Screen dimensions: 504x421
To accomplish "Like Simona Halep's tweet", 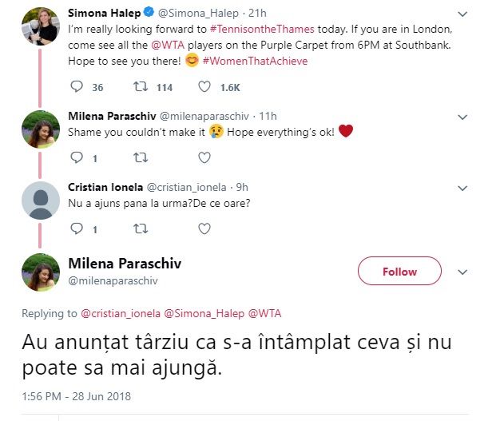I will coord(204,86).
